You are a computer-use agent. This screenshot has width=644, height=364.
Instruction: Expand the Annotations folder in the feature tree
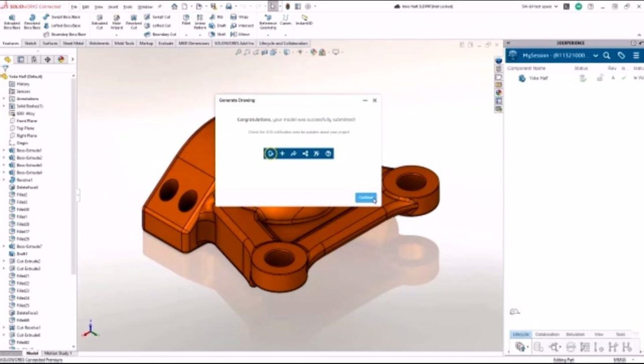pyautogui.click(x=5, y=98)
